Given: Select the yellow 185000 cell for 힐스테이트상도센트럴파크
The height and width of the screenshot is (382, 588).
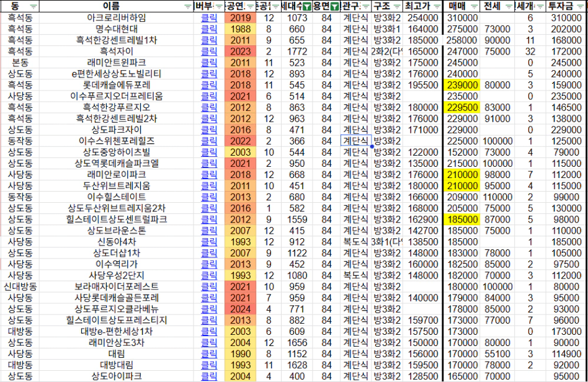Looking at the screenshot, I should pyautogui.click(x=462, y=220).
